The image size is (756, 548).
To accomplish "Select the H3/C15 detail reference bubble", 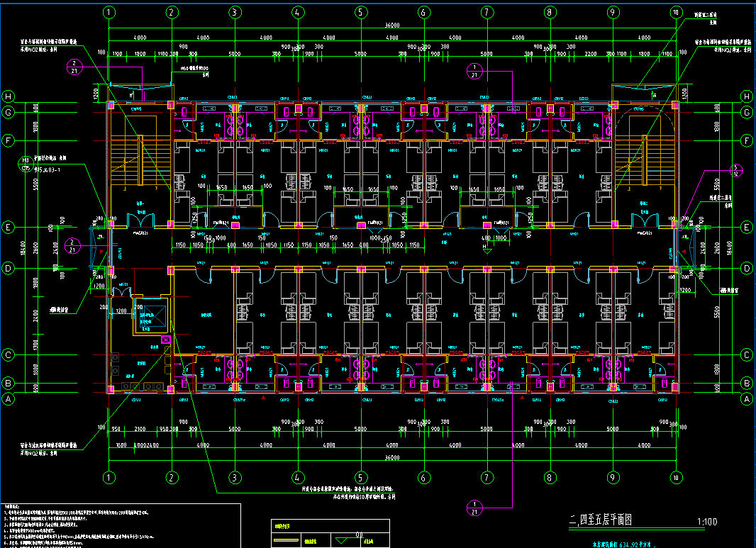I will 26,164.
